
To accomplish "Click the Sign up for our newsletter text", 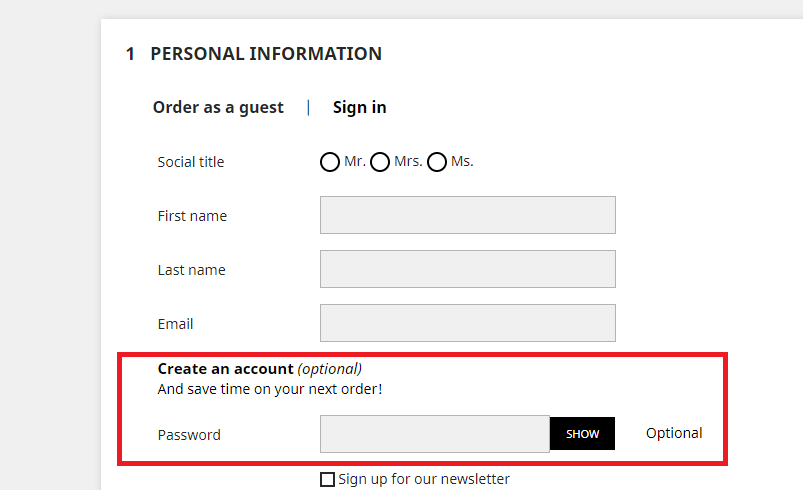I will click(x=424, y=479).
